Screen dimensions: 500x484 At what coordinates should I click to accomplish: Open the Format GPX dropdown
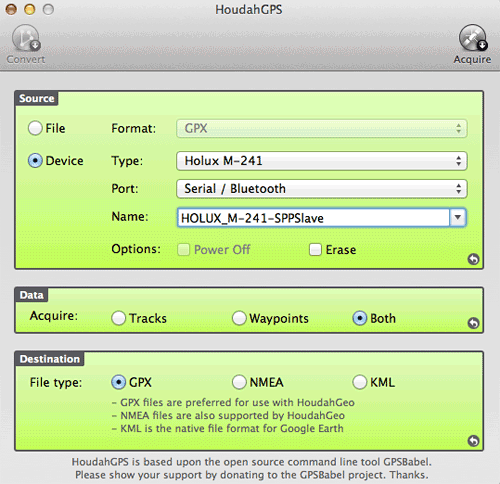click(322, 128)
